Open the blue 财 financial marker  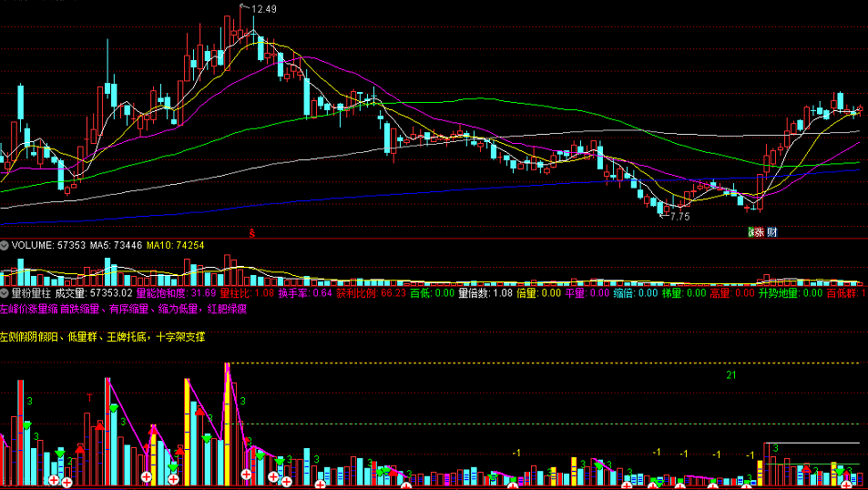click(x=771, y=232)
